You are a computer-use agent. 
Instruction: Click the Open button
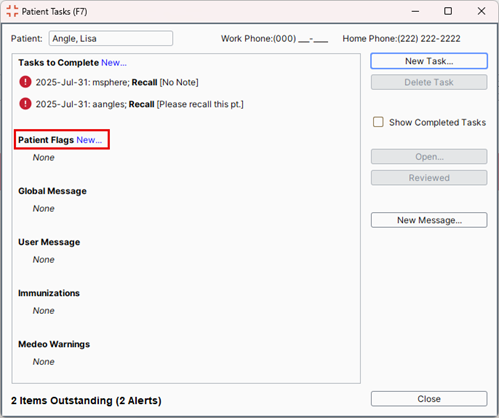(x=429, y=156)
